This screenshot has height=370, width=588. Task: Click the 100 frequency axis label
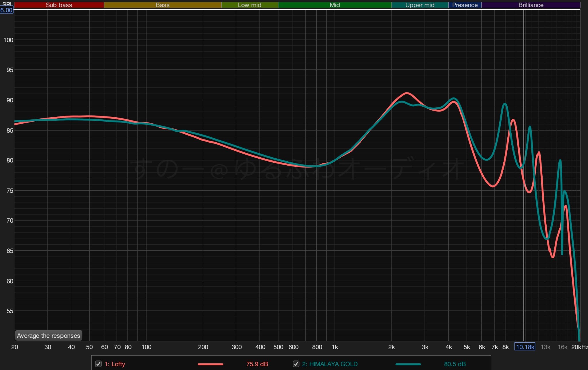coord(146,347)
